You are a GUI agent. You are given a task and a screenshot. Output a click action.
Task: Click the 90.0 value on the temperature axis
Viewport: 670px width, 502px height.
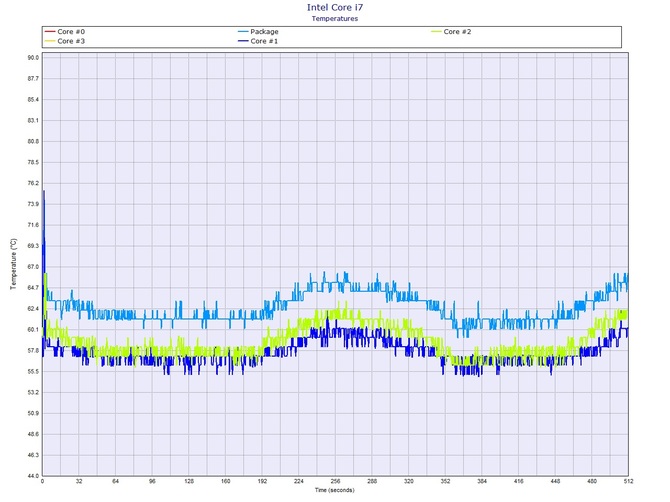33,58
